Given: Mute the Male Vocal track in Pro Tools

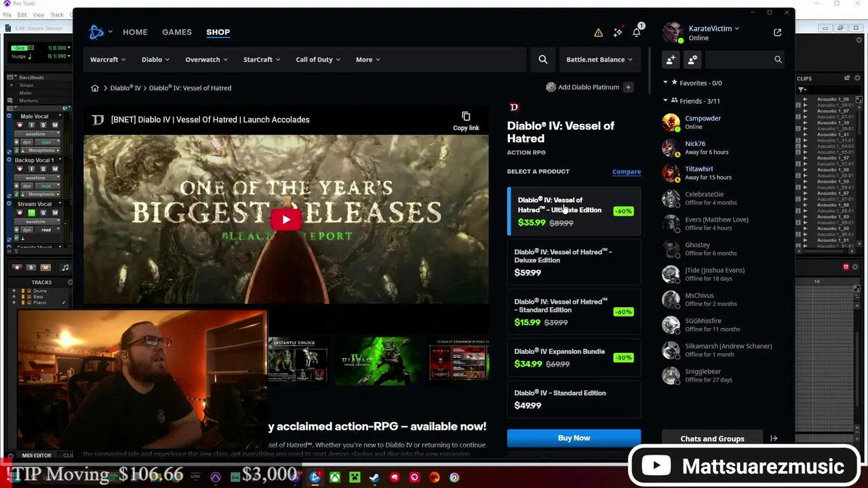Looking at the screenshot, I should pos(54,125).
